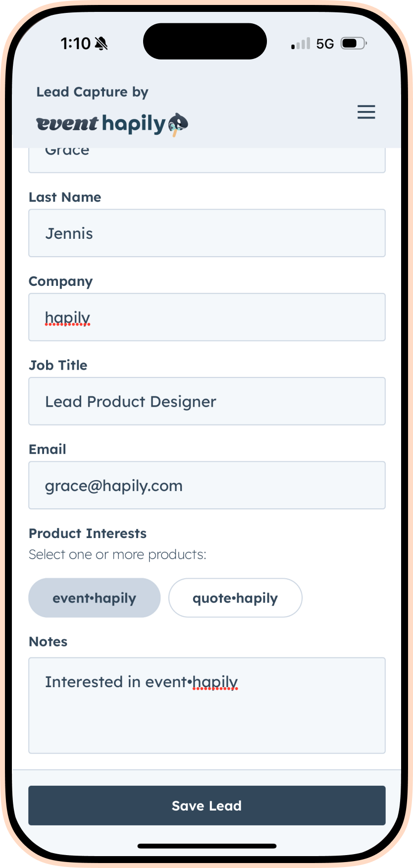The width and height of the screenshot is (413, 868).
Task: Edit the Company field with hapily
Action: 207,317
